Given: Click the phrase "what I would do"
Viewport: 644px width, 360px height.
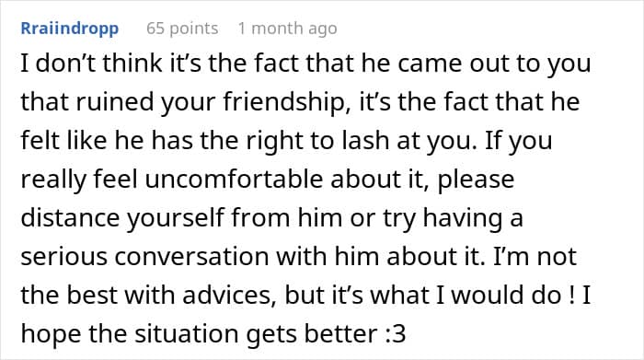Looking at the screenshot, I should 466,295.
